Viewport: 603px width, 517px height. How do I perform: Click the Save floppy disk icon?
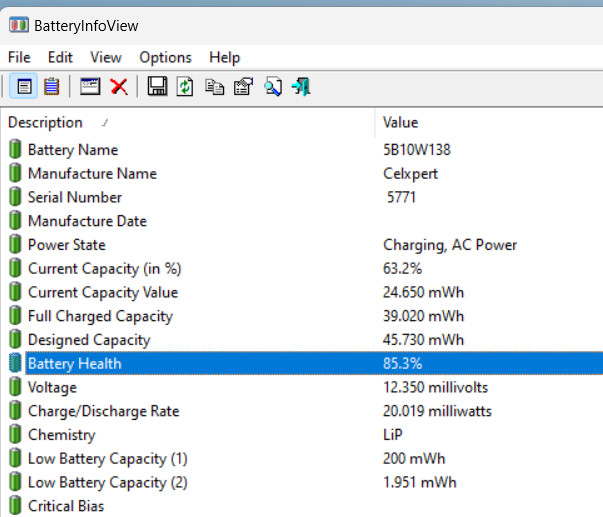[157, 87]
